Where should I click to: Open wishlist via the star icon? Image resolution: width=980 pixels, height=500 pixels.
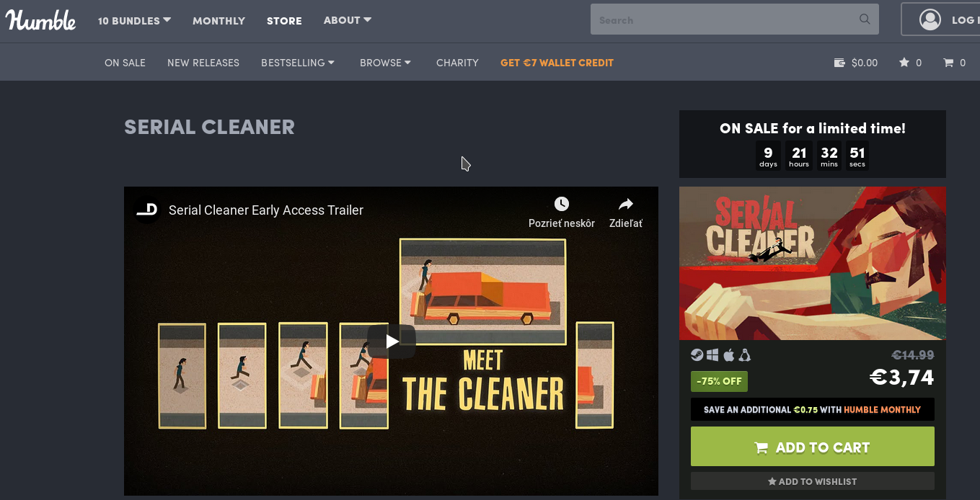pyautogui.click(x=904, y=63)
